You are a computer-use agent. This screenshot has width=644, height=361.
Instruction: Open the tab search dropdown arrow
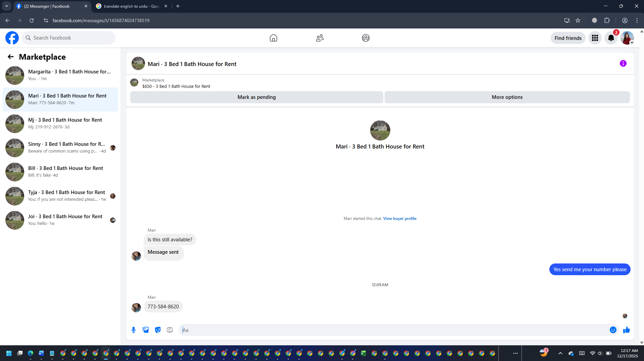pyautogui.click(x=6, y=6)
